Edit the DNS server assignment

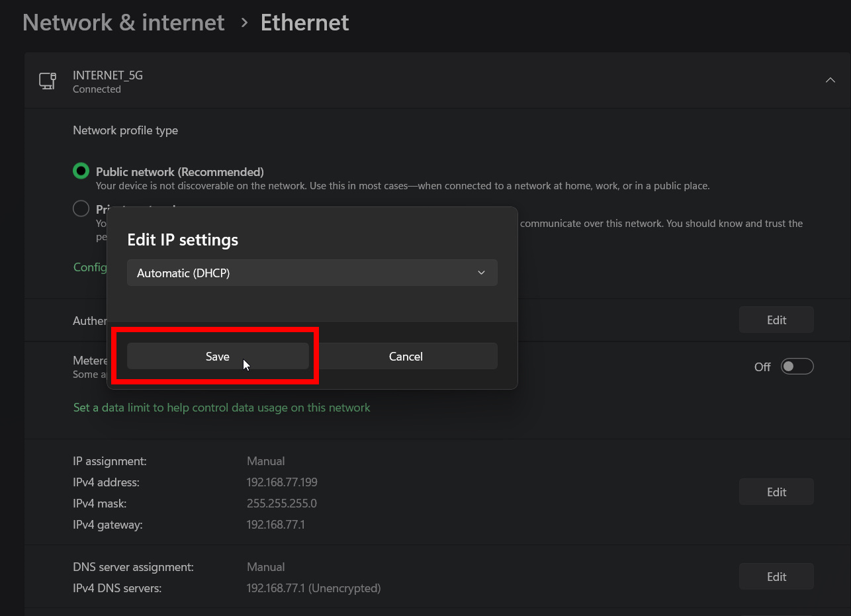[776, 577]
